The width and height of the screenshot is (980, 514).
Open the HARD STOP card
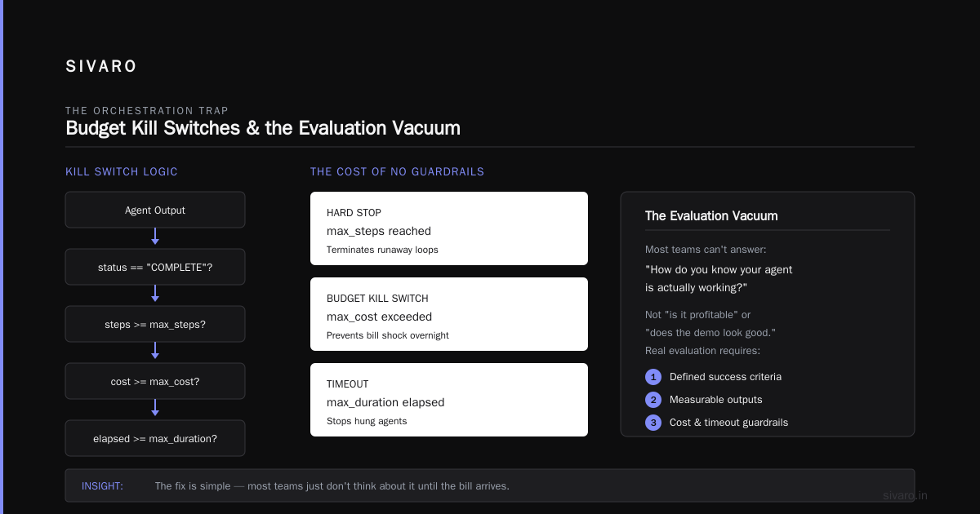click(x=449, y=228)
